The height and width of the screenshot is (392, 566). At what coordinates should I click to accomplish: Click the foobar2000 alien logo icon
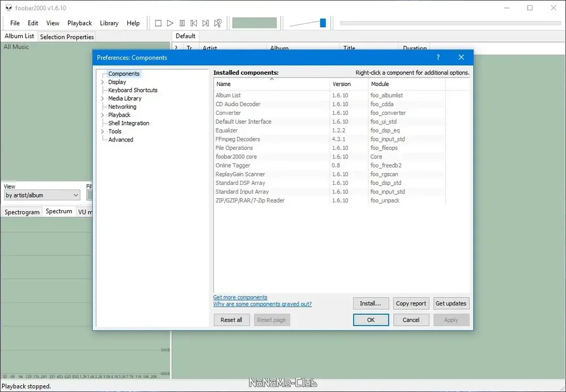[8, 8]
